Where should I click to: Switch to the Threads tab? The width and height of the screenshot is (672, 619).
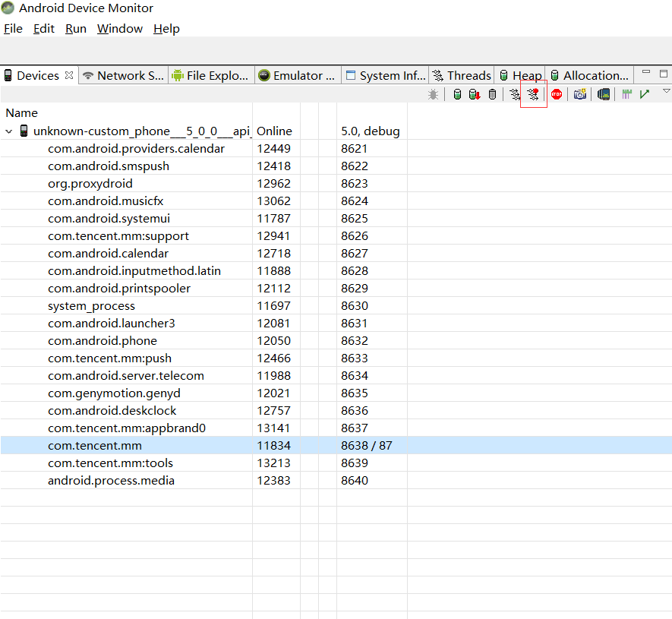coord(462,75)
